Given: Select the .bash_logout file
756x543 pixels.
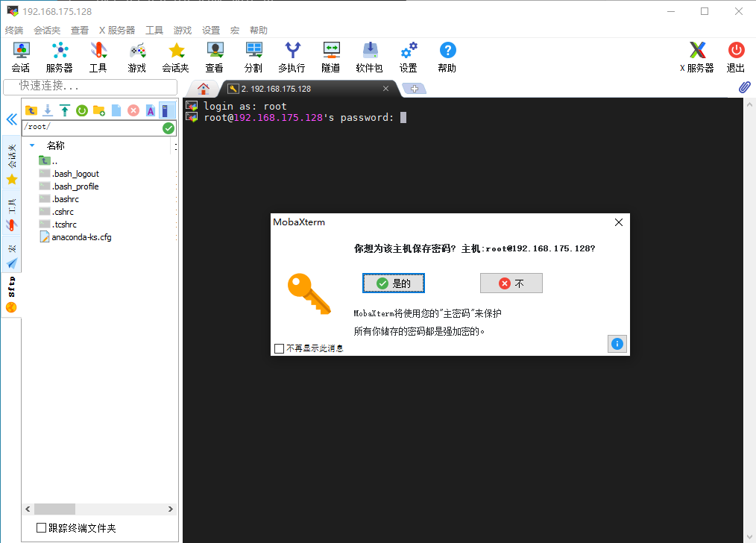Looking at the screenshot, I should 69,174.
